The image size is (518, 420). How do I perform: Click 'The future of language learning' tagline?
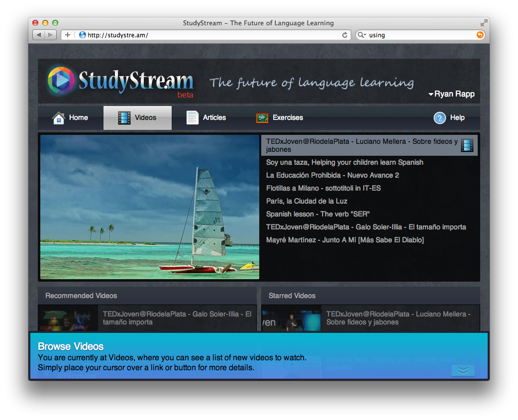[311, 83]
